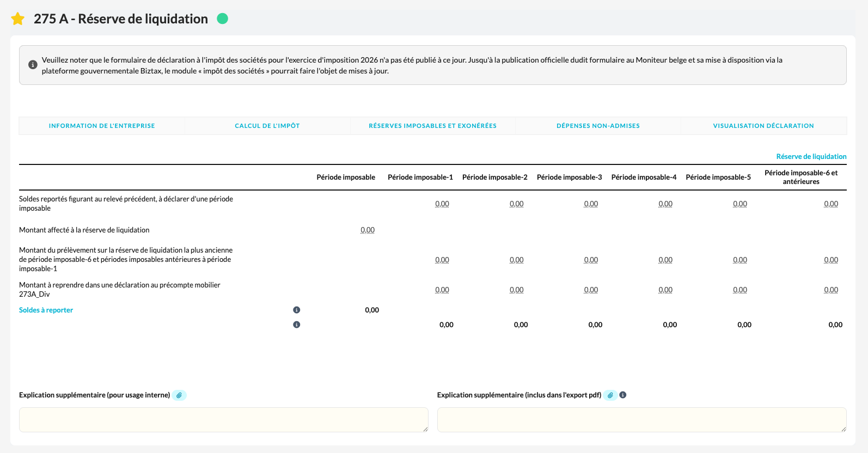Click the info icon below Soldes à reporter
This screenshot has height=453, width=868.
pos(296,325)
